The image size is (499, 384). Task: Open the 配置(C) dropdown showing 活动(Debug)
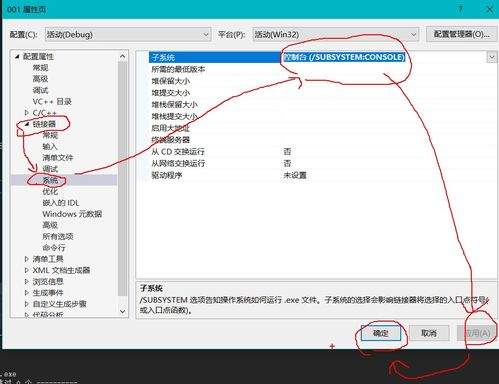(x=128, y=34)
